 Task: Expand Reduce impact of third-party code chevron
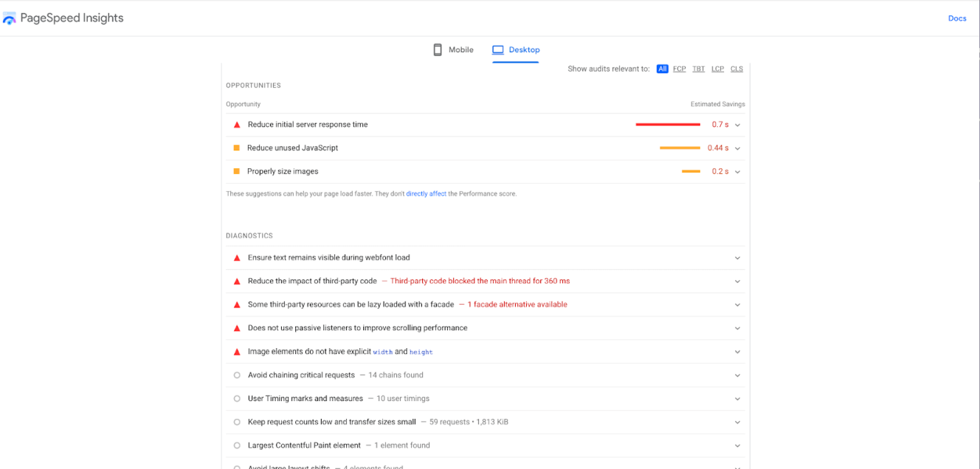(737, 282)
